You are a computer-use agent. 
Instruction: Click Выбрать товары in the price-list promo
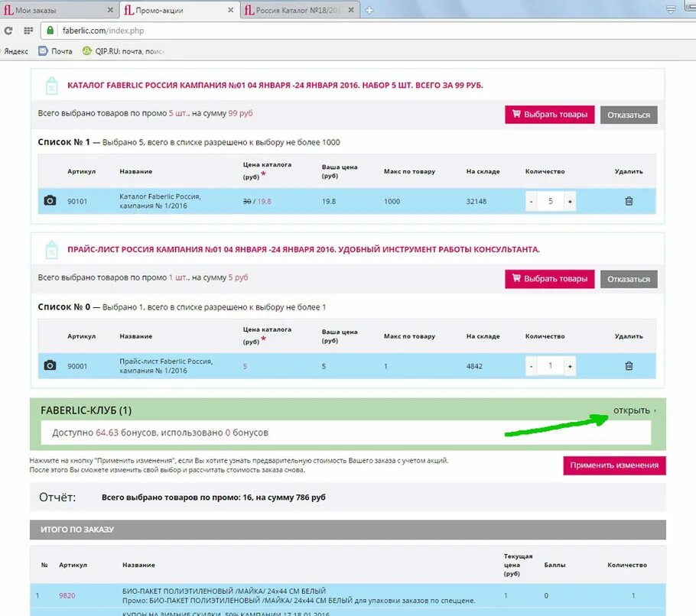click(549, 279)
